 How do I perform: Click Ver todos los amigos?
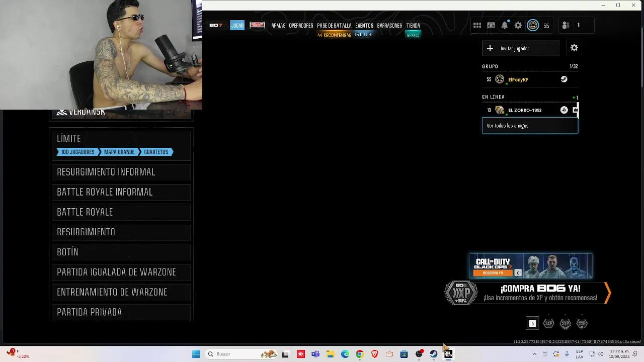tap(530, 126)
